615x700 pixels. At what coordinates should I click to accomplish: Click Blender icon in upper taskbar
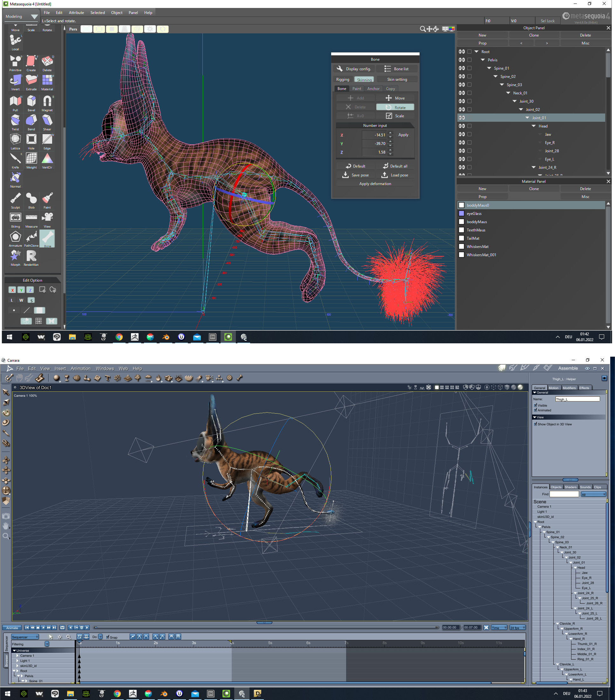point(166,337)
